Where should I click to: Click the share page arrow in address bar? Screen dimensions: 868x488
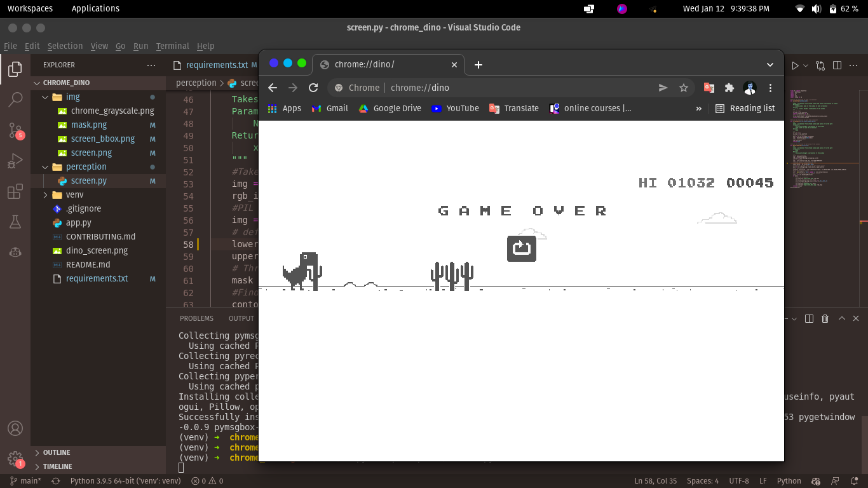point(663,88)
